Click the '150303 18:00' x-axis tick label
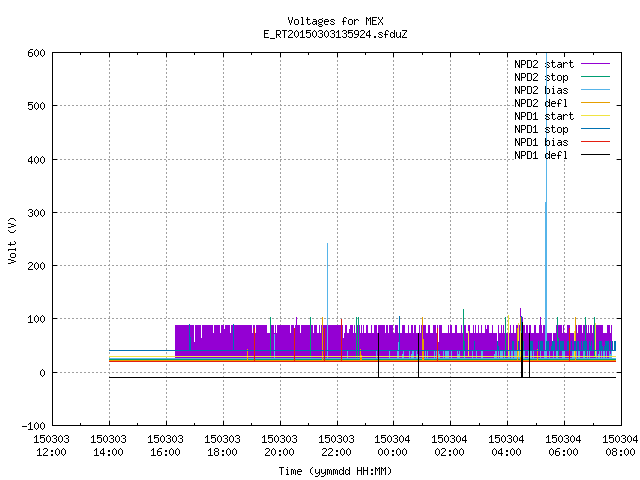Screen dimensions: 640x480 pos(222,445)
